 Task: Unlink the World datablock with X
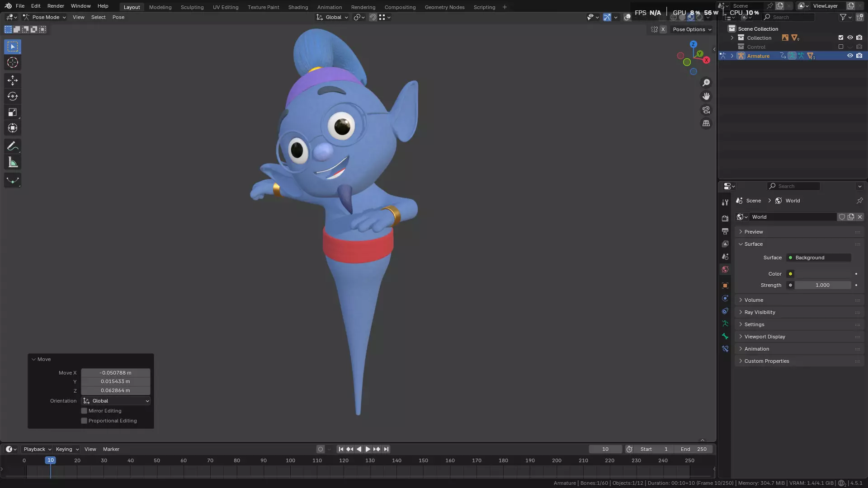860,217
